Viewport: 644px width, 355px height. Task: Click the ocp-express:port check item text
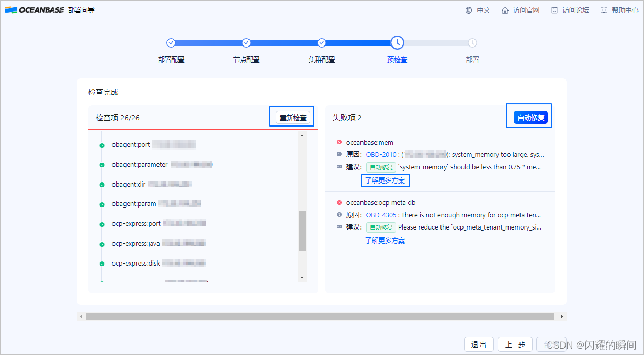137,224
